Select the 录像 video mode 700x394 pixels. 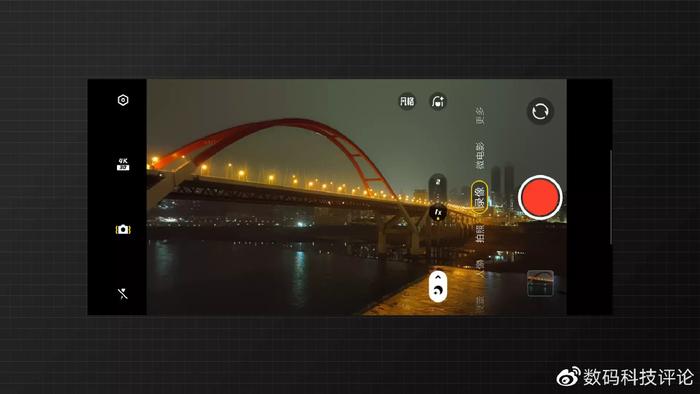(479, 197)
